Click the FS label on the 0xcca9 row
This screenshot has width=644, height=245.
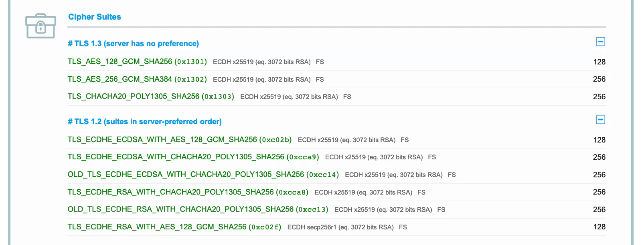(x=432, y=157)
